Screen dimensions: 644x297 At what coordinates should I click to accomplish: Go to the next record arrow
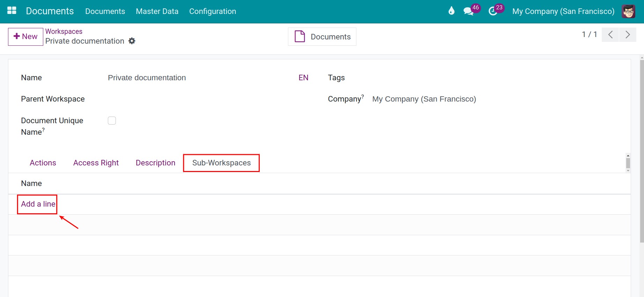tap(628, 35)
